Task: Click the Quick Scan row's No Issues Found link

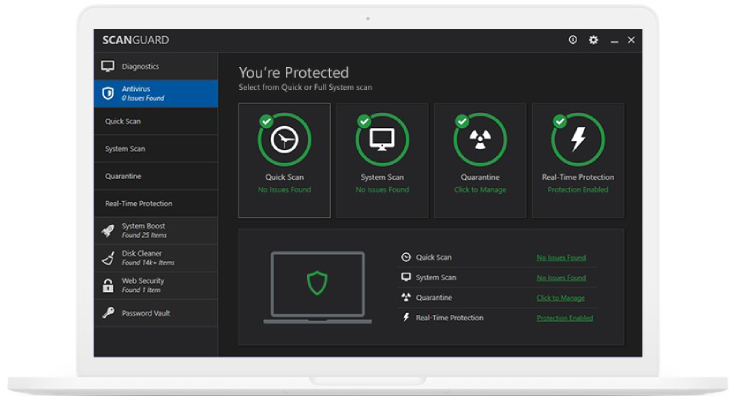Action: 561,257
